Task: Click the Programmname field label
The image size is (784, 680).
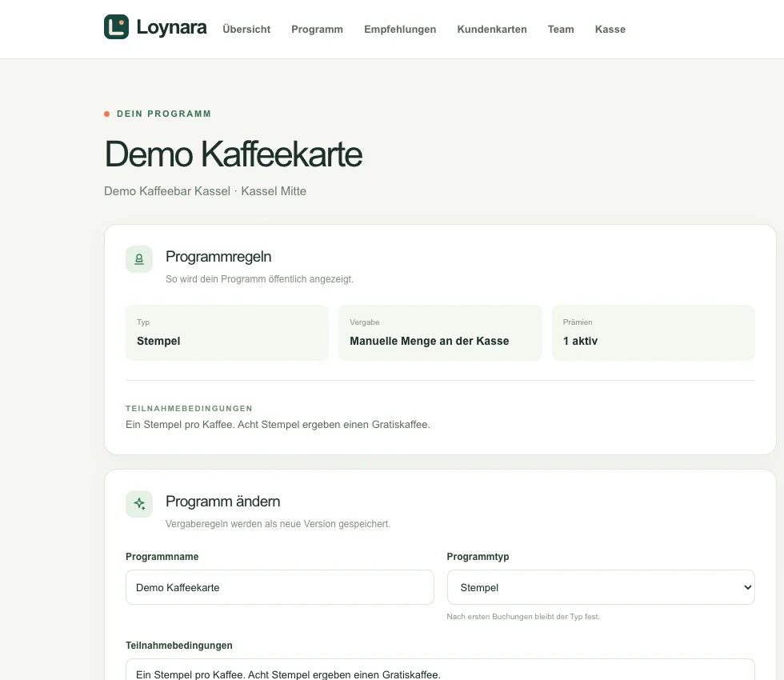Action: point(162,557)
